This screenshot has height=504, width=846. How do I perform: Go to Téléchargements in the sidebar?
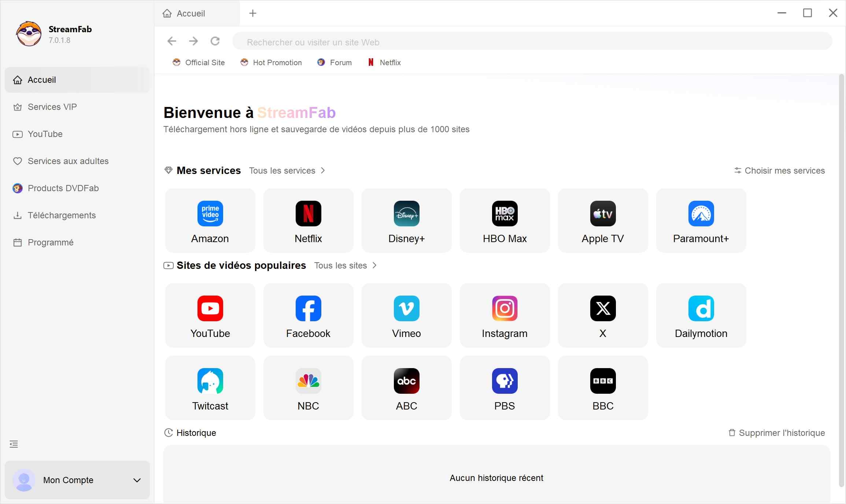[x=62, y=215]
